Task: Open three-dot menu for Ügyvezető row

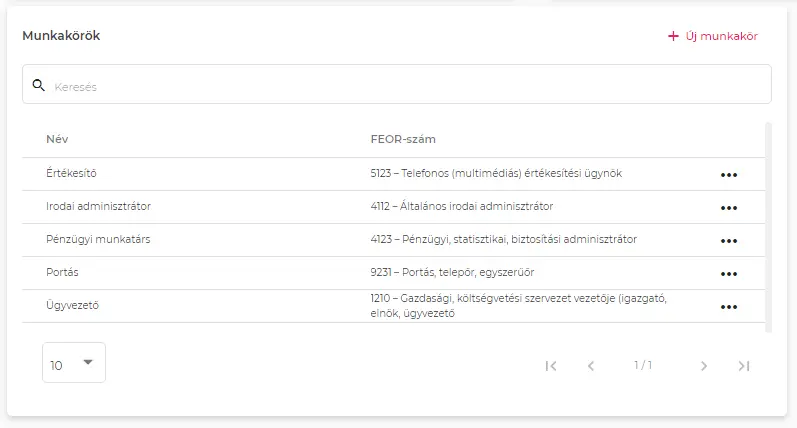Action: click(x=728, y=306)
